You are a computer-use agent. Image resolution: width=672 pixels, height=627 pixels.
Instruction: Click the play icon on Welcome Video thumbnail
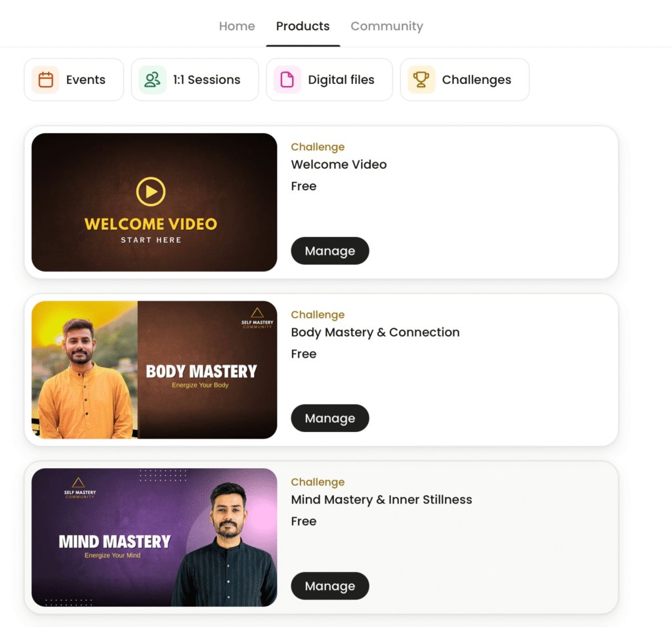click(151, 191)
